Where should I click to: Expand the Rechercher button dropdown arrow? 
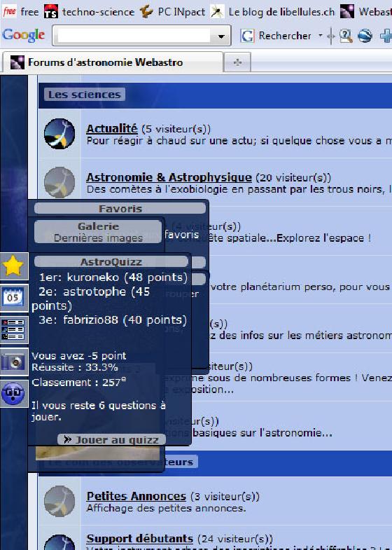pos(320,36)
